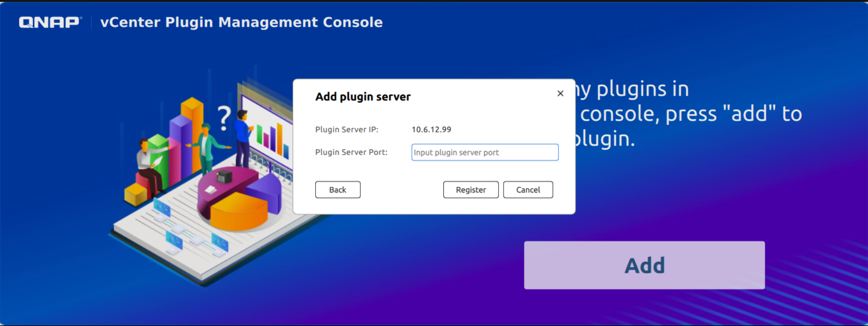Click the Plugin Server IP label
Viewport: 868px width, 326px height.
(x=346, y=130)
